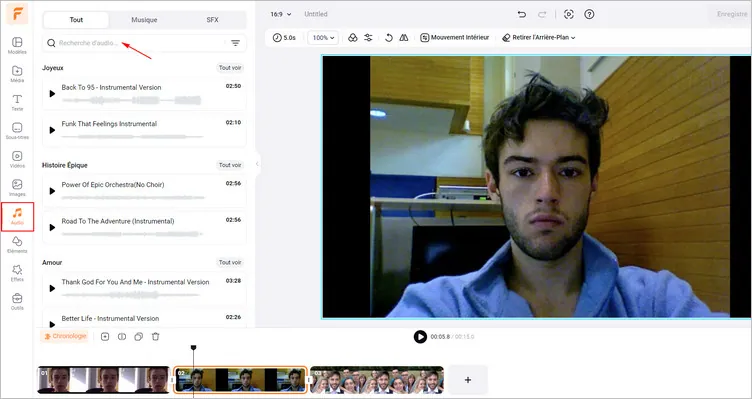Open the Sous-titres sidebar panel
Screen dimensions: 752x399
pos(17,130)
